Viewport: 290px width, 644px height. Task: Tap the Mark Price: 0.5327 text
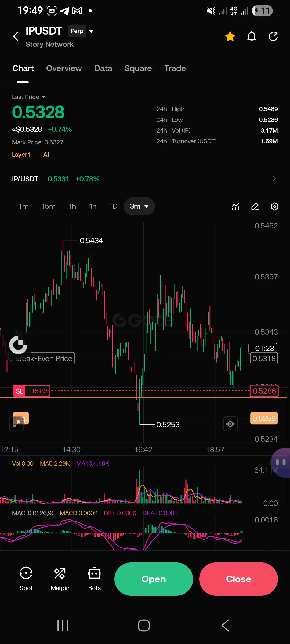coord(38,142)
